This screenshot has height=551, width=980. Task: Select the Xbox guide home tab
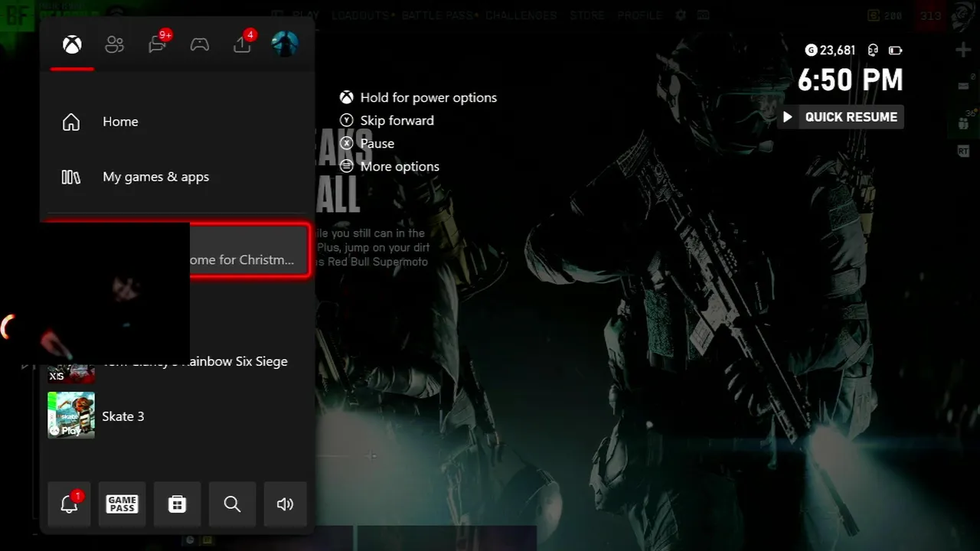[x=72, y=44]
